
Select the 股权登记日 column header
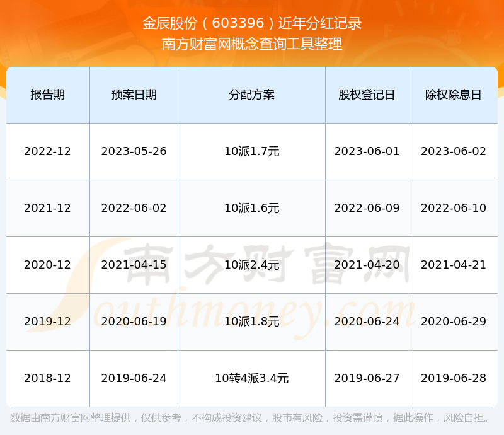[x=367, y=95]
